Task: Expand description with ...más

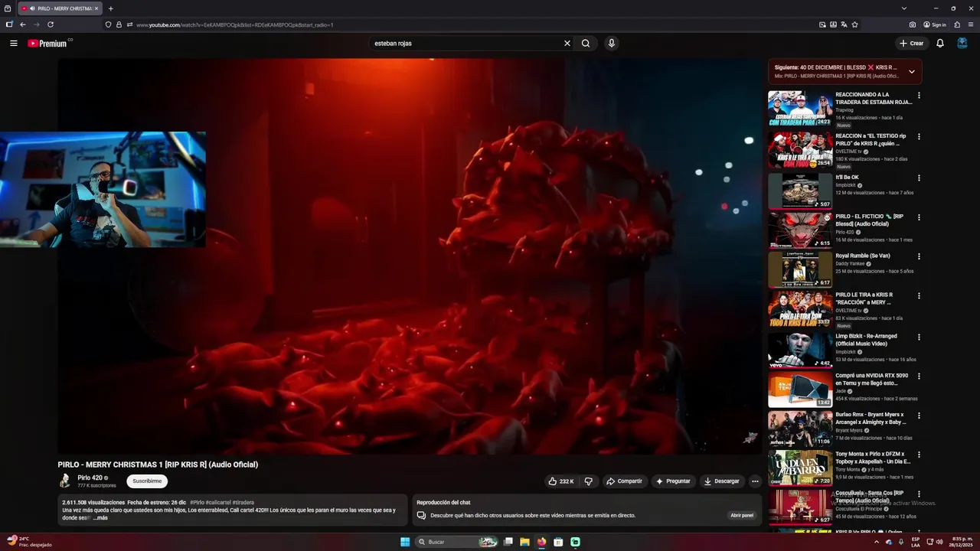Action: [x=100, y=518]
